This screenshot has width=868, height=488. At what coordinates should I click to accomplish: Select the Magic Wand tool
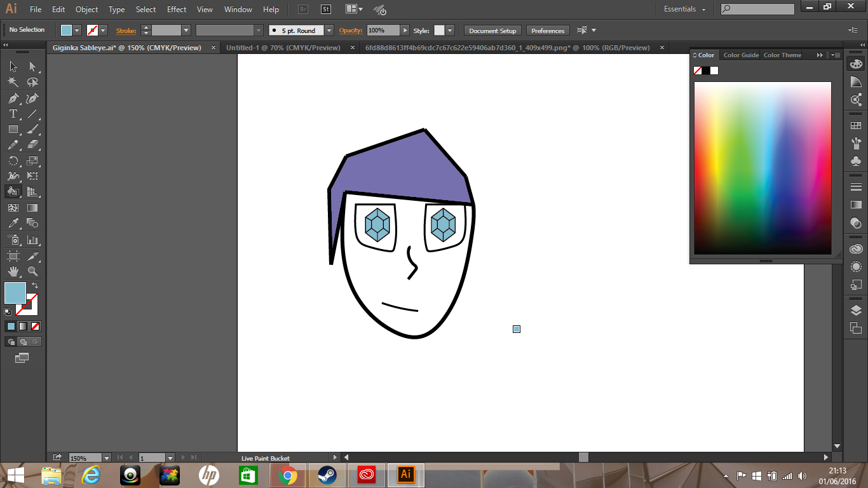(13, 83)
